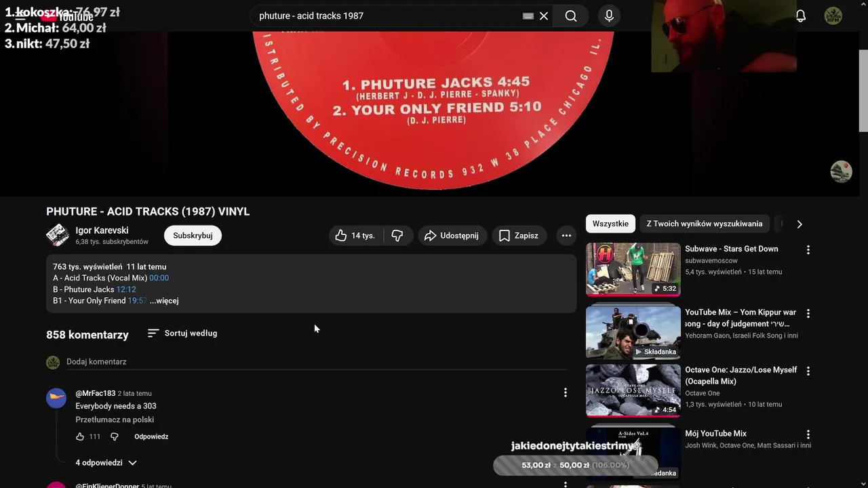Open options for Octave One video
The image size is (868, 488).
[808, 371]
